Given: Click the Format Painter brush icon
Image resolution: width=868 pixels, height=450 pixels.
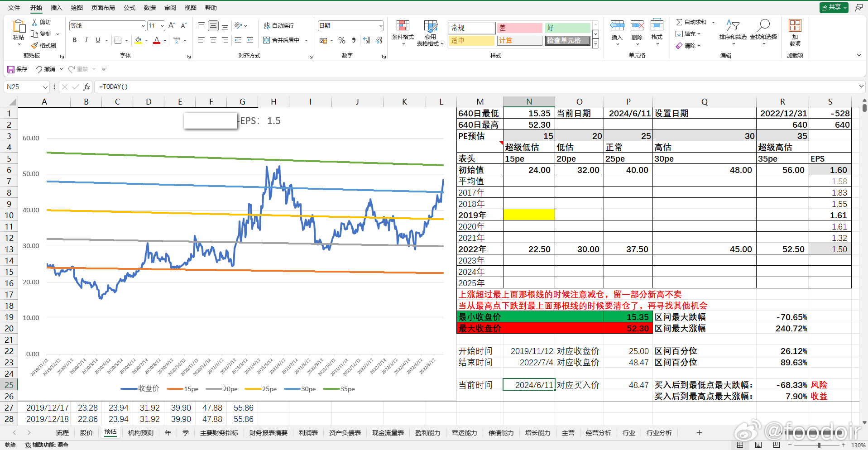Looking at the screenshot, I should click(34, 45).
